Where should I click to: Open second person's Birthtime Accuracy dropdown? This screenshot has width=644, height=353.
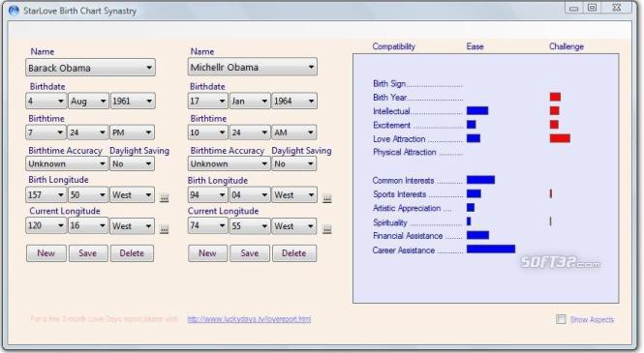click(229, 164)
